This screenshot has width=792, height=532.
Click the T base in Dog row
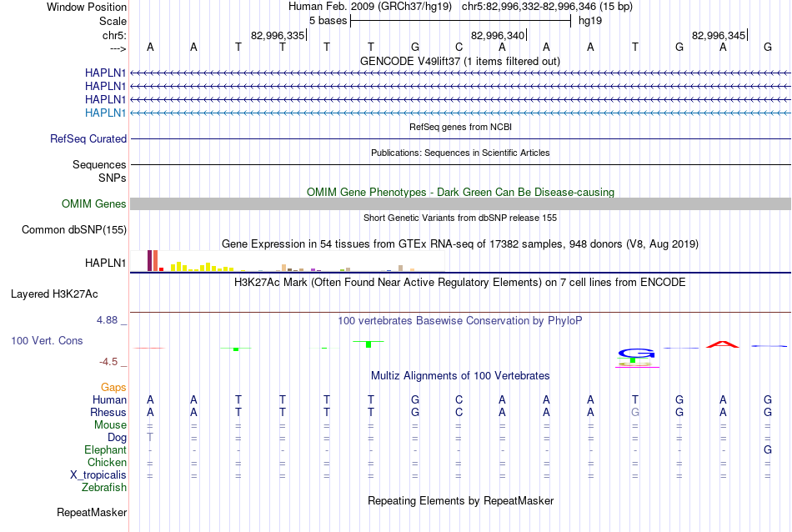(150, 438)
